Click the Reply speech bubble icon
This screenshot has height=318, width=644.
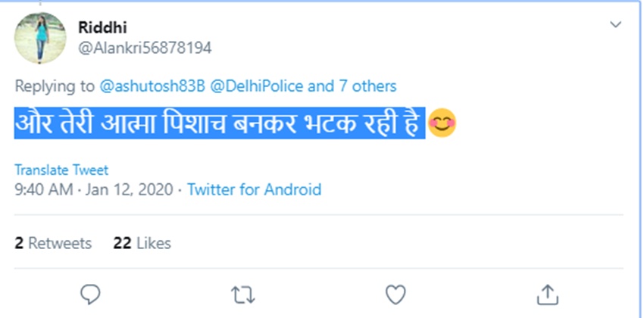pos(90,294)
